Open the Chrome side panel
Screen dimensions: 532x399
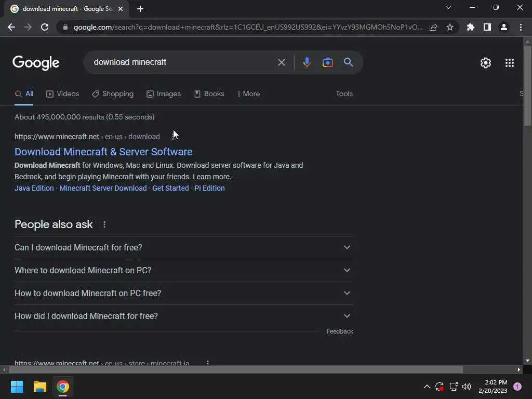[x=487, y=27]
